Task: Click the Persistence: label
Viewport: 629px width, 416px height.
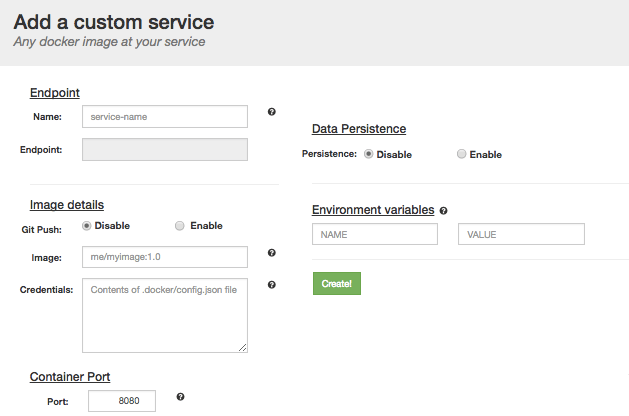Action: click(329, 154)
